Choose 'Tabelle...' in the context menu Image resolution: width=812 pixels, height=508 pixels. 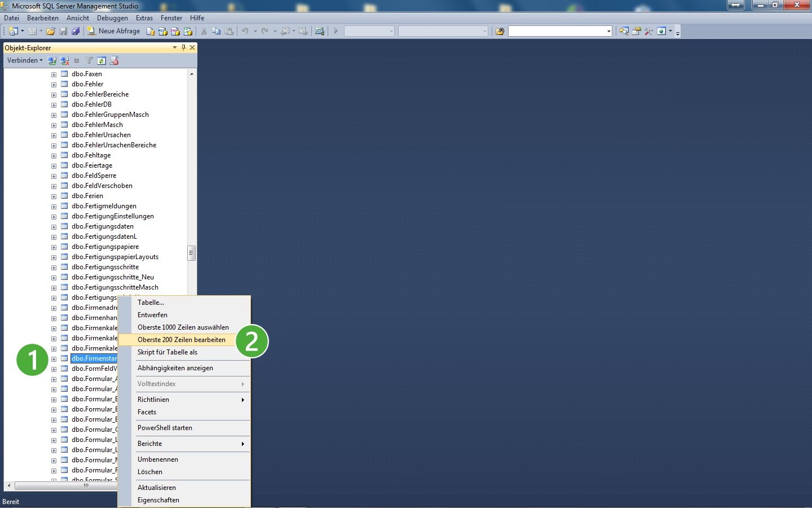pyautogui.click(x=184, y=303)
